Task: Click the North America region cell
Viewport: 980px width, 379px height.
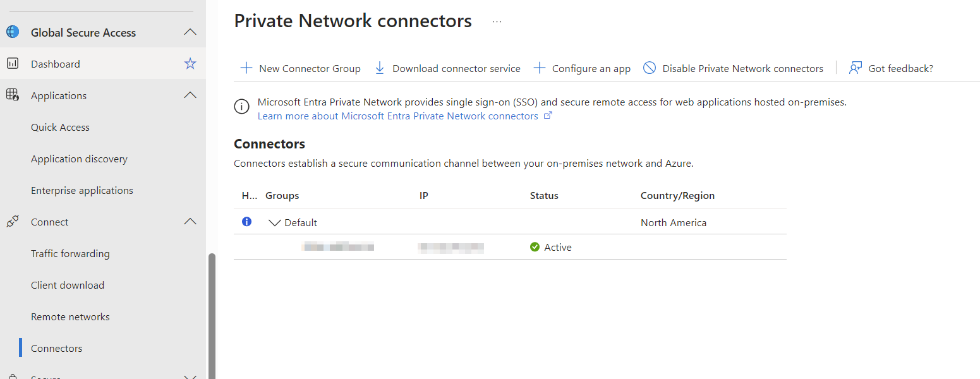Action: click(674, 222)
